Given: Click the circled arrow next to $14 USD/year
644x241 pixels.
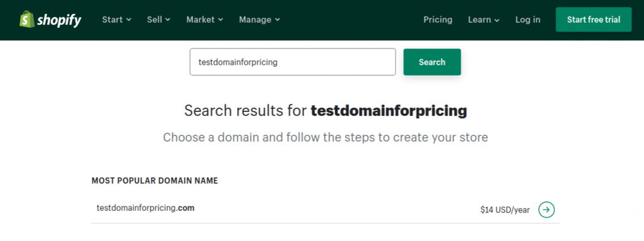Looking at the screenshot, I should (x=547, y=210).
